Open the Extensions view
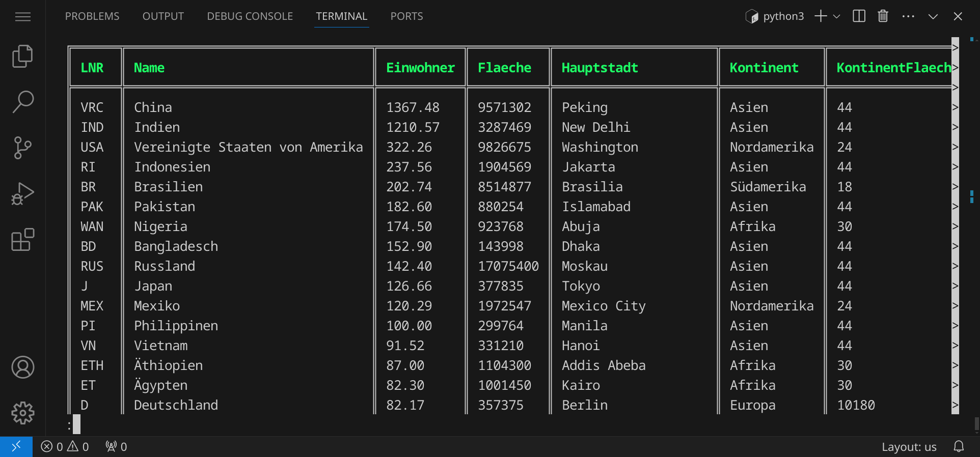 click(22, 240)
